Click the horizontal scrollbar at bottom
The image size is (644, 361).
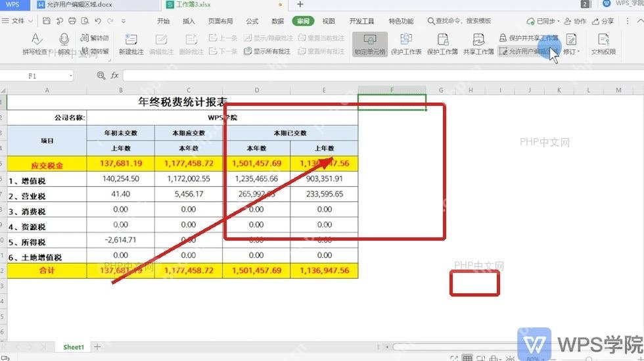click(x=454, y=347)
